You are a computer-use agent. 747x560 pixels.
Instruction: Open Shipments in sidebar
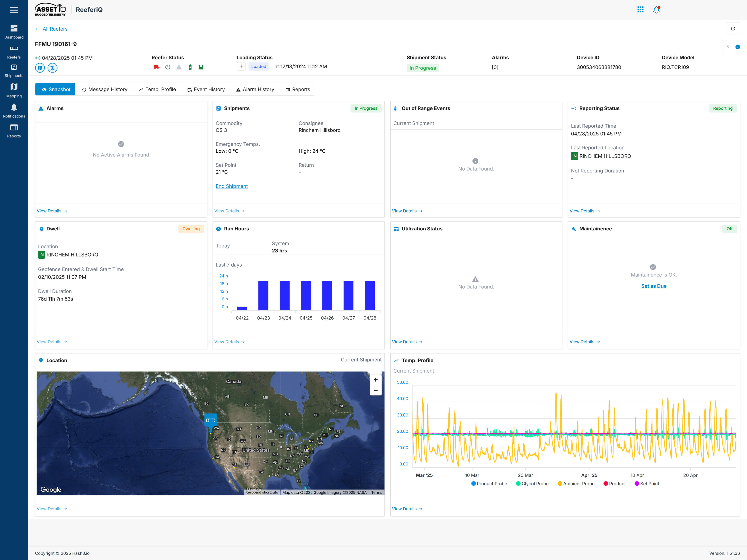(14, 71)
